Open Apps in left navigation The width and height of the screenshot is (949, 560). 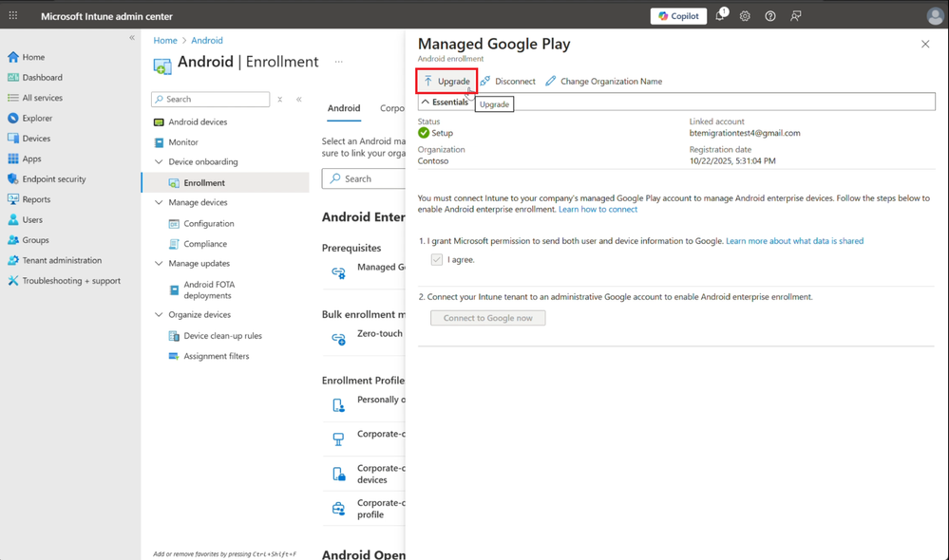coord(24,159)
